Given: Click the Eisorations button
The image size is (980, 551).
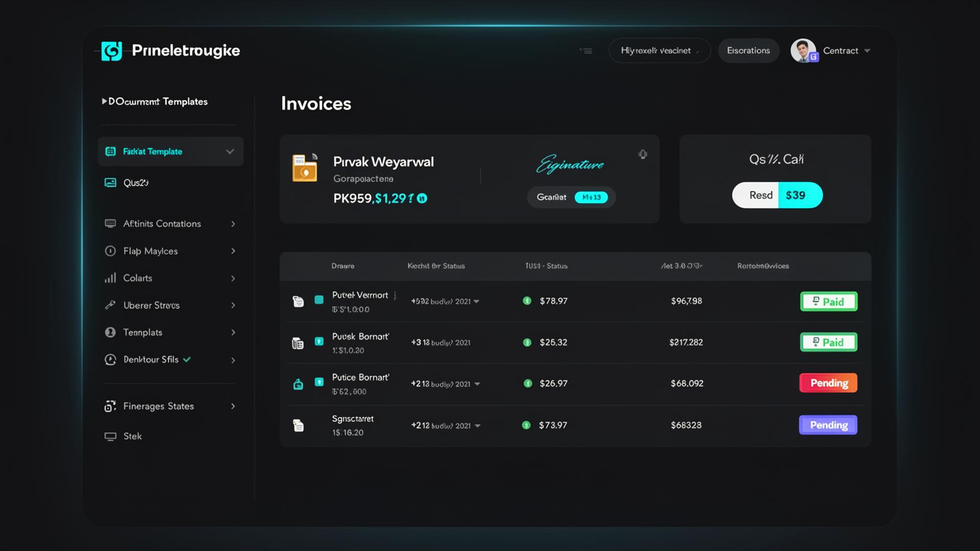Looking at the screenshot, I should pos(748,51).
